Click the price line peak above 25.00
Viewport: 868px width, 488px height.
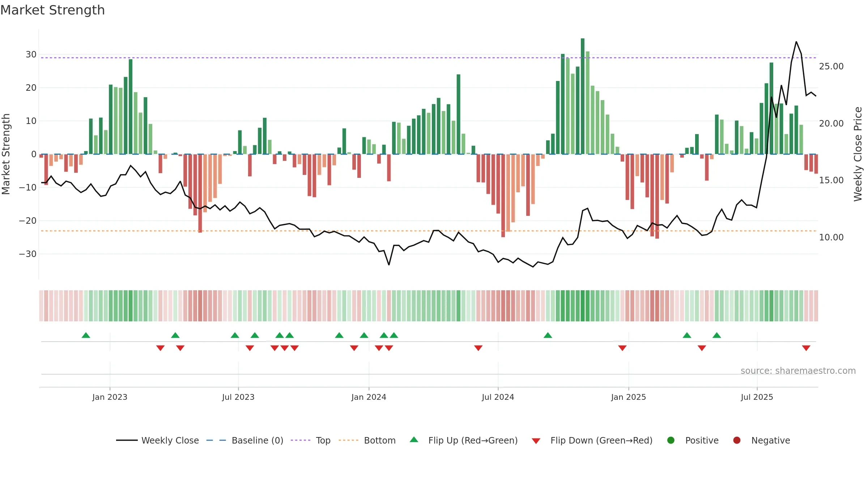point(796,42)
